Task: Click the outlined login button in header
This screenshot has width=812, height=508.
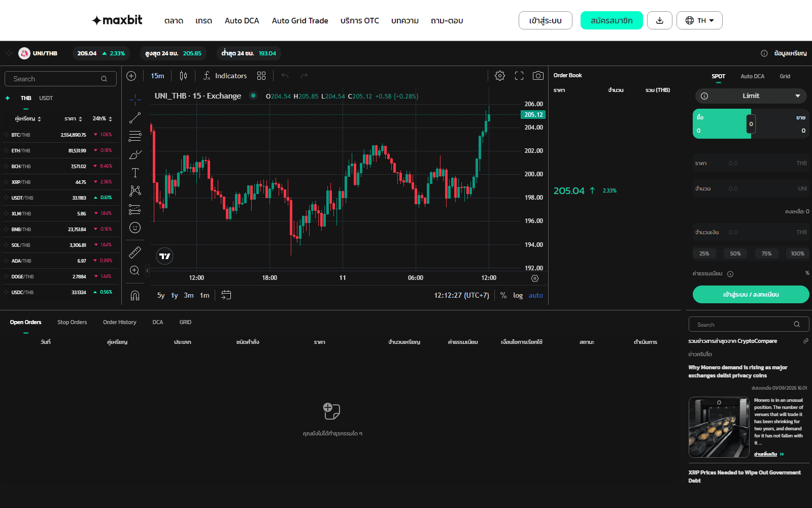Action: [x=546, y=20]
